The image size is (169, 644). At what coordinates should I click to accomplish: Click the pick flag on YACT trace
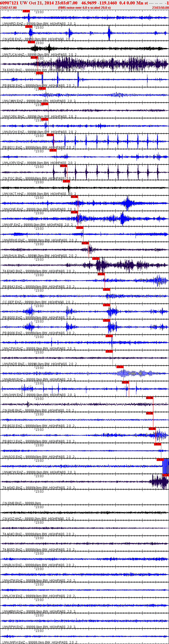pos(66,181)
